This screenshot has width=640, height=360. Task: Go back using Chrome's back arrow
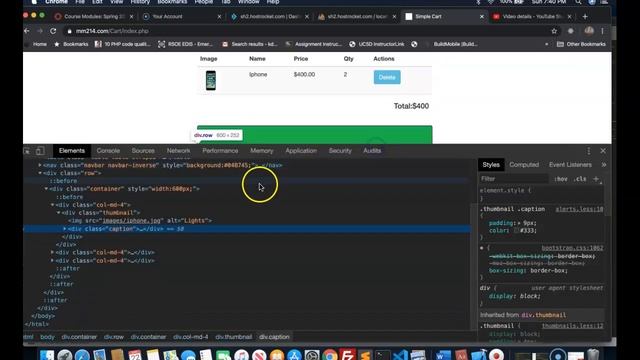27,31
